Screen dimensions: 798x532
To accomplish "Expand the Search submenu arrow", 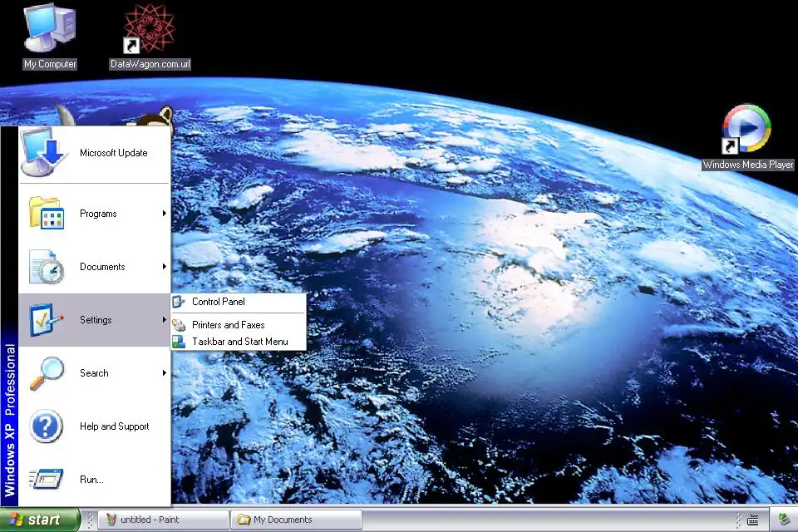I will point(164,372).
